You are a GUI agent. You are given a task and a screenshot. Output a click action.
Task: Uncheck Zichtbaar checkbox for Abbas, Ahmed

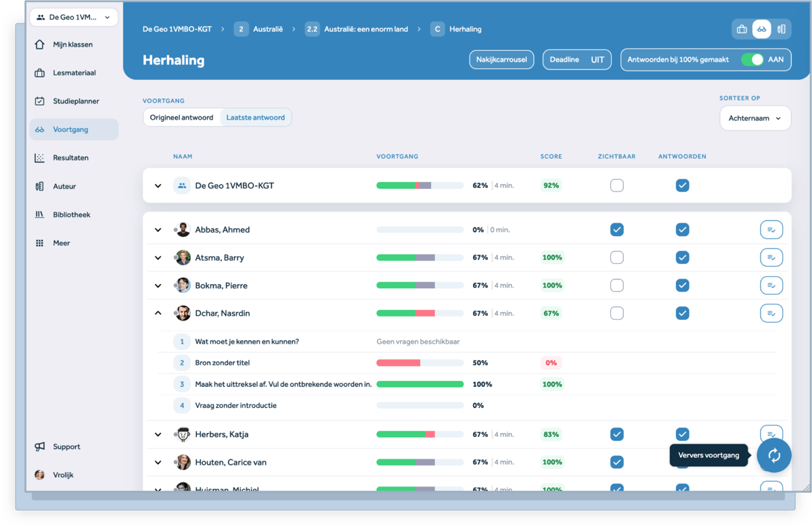pos(616,230)
